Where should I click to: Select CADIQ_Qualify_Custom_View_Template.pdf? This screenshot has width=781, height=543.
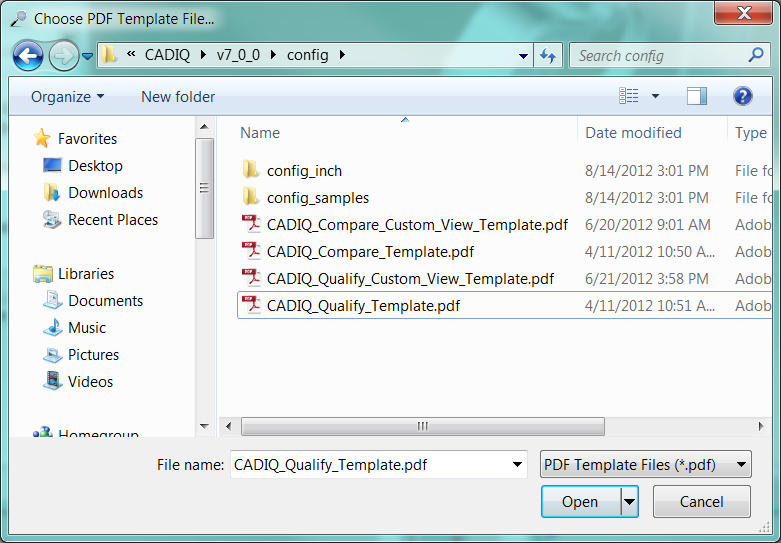click(x=410, y=278)
